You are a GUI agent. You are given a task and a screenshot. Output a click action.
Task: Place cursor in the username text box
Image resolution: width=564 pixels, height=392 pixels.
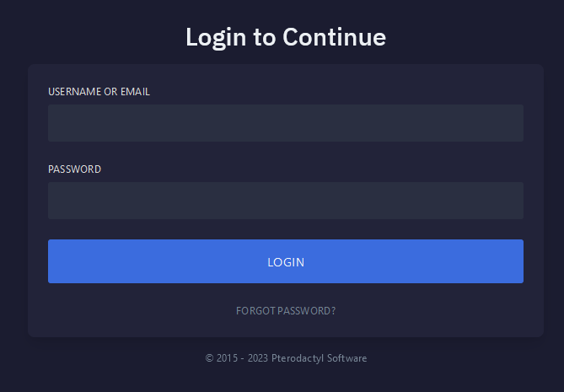[x=285, y=123]
